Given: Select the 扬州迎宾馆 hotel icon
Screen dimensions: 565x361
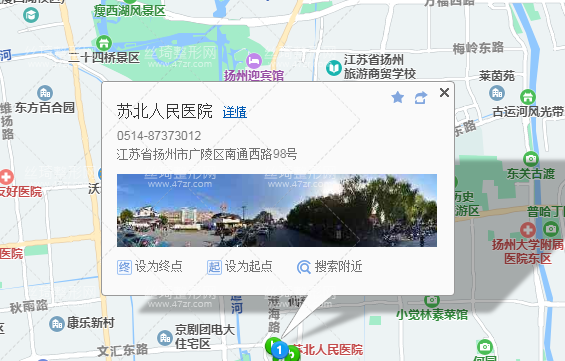Looking at the screenshot, I should 254,61.
